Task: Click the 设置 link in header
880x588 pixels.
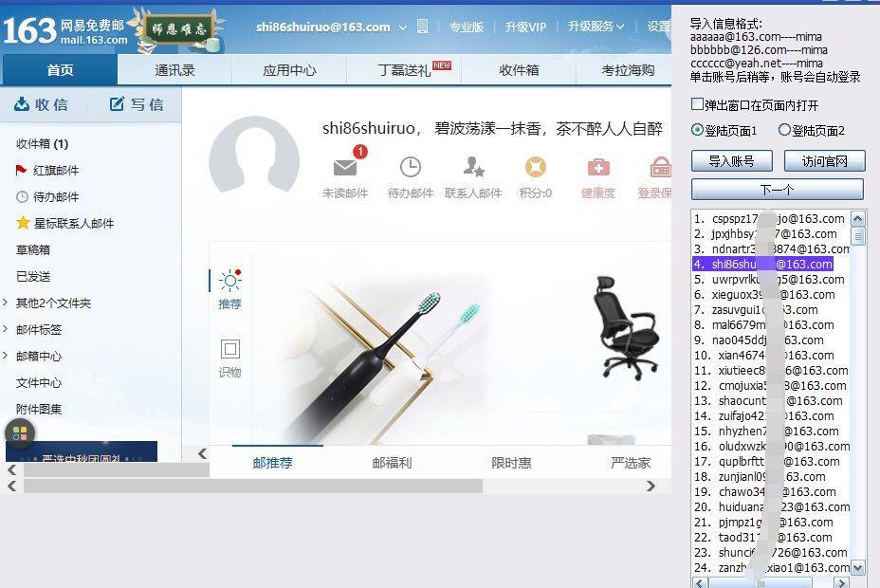Action: 659,27
